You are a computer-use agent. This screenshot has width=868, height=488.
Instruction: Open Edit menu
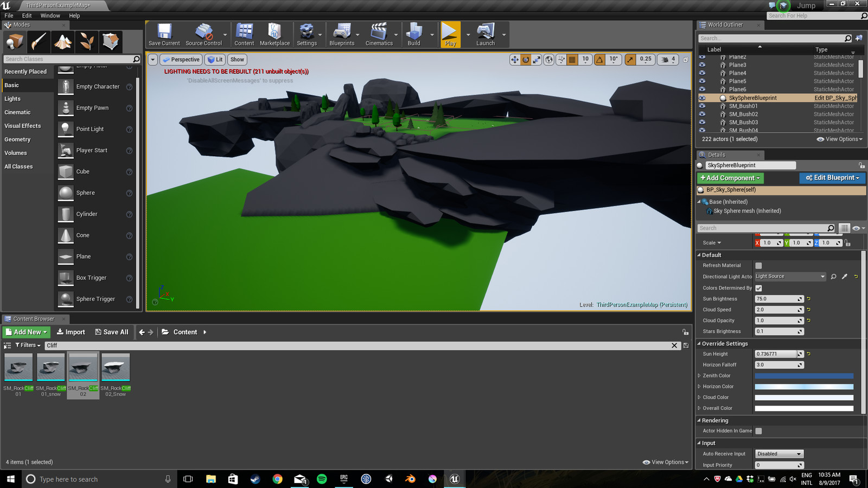pyautogui.click(x=27, y=16)
